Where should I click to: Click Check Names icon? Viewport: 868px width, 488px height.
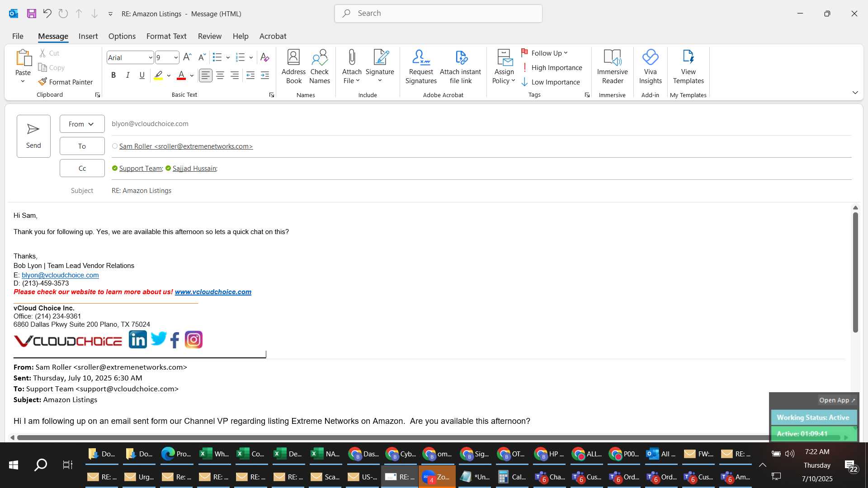(x=320, y=67)
